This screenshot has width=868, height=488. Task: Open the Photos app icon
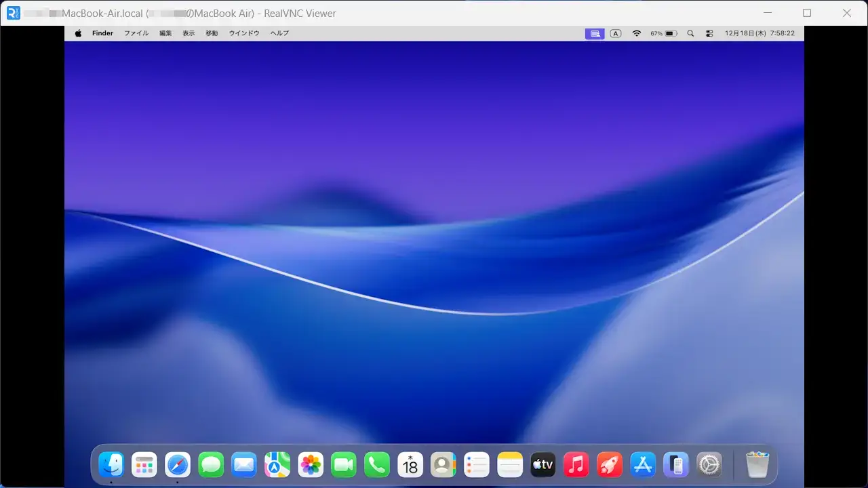point(311,465)
